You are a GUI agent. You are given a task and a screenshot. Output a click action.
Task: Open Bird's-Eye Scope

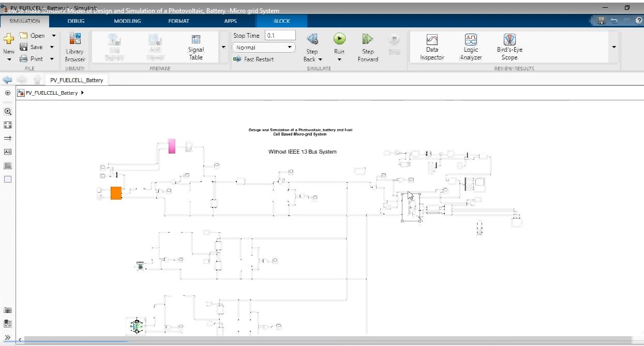(510, 47)
